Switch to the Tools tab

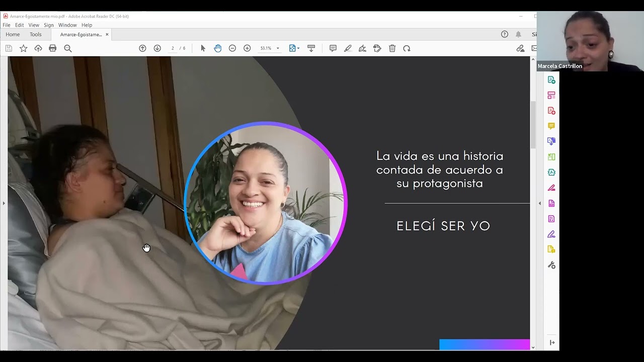[35, 35]
